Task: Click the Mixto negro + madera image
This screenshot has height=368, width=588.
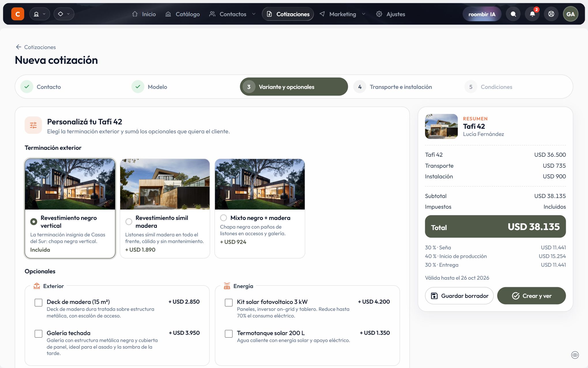Action: [x=260, y=184]
